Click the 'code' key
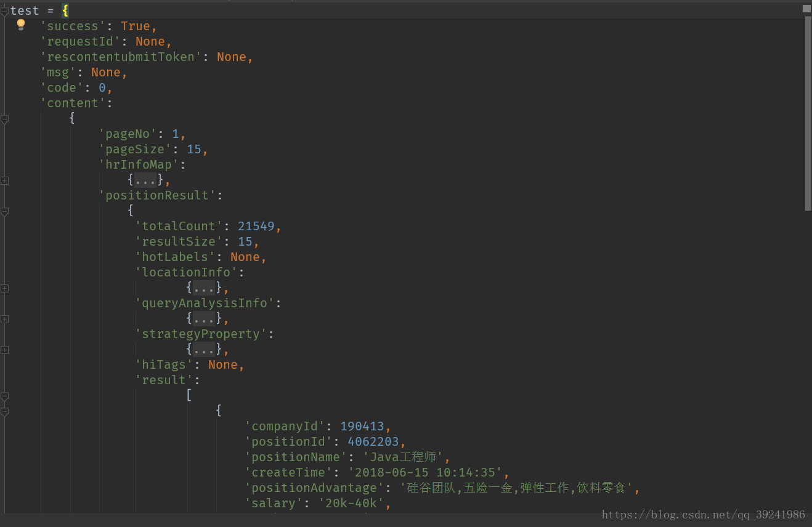 (x=62, y=87)
